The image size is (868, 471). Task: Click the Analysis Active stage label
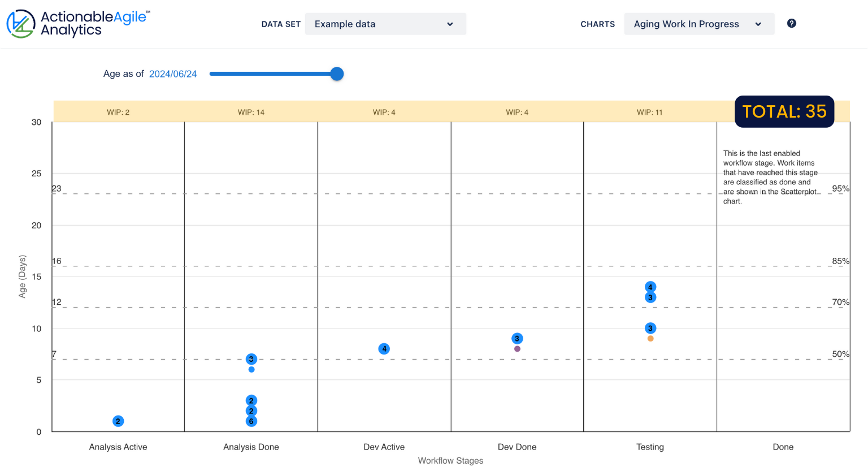point(118,447)
